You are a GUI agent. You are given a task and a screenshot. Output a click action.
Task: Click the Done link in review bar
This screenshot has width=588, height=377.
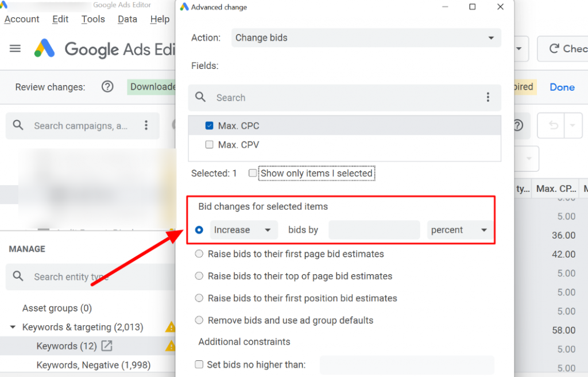(x=562, y=87)
